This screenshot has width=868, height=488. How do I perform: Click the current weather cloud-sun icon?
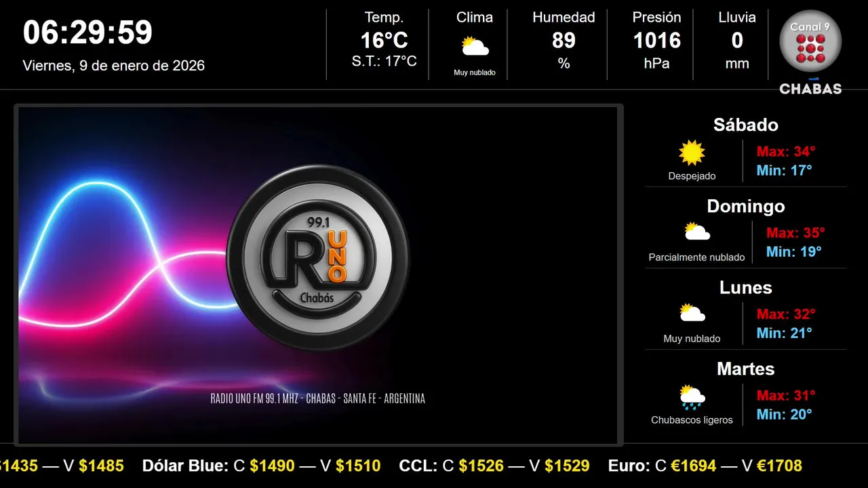(475, 47)
